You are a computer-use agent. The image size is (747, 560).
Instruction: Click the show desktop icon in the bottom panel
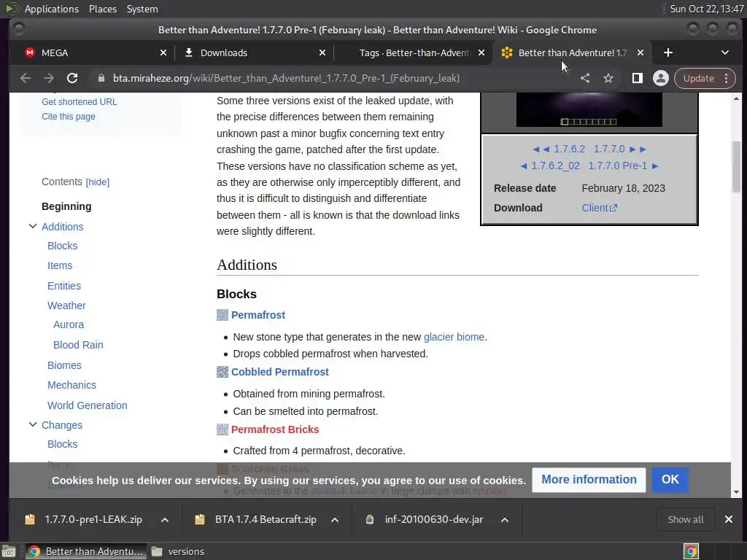(x=9, y=551)
